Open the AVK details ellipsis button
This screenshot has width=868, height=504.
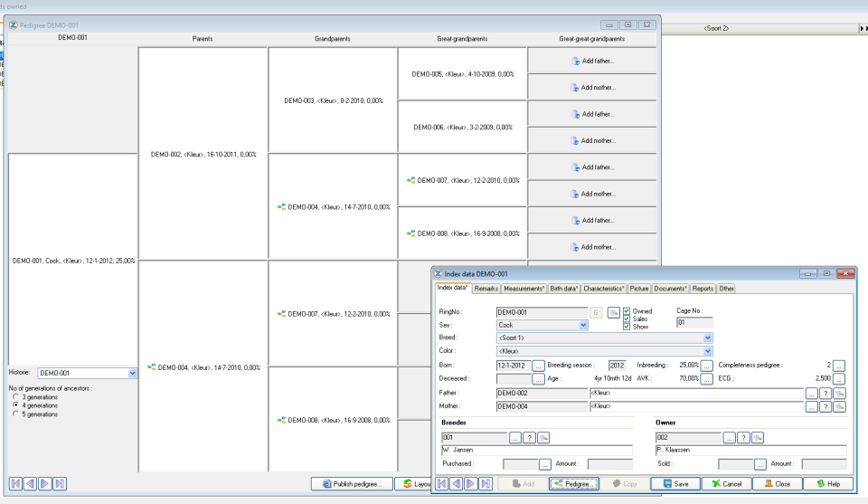point(706,379)
